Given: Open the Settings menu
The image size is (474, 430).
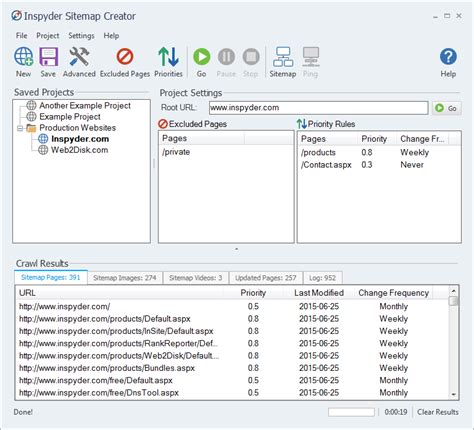Looking at the screenshot, I should pos(81,36).
